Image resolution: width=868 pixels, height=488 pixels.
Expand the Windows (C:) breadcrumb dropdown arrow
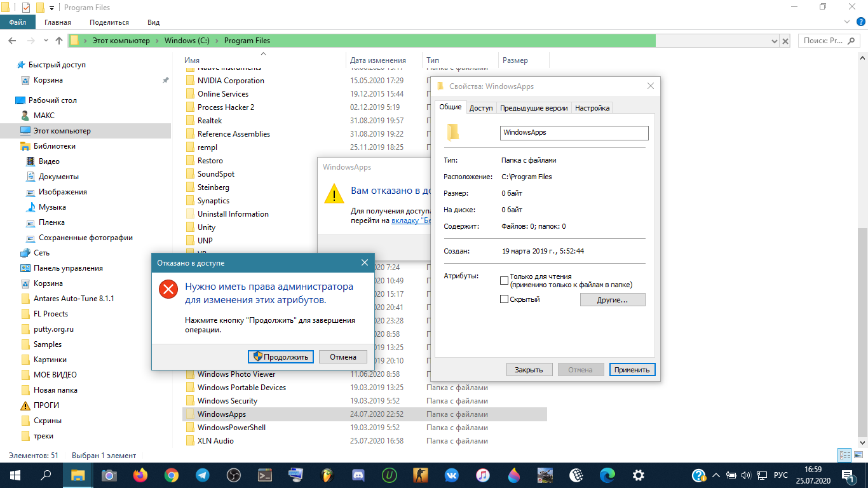(217, 41)
